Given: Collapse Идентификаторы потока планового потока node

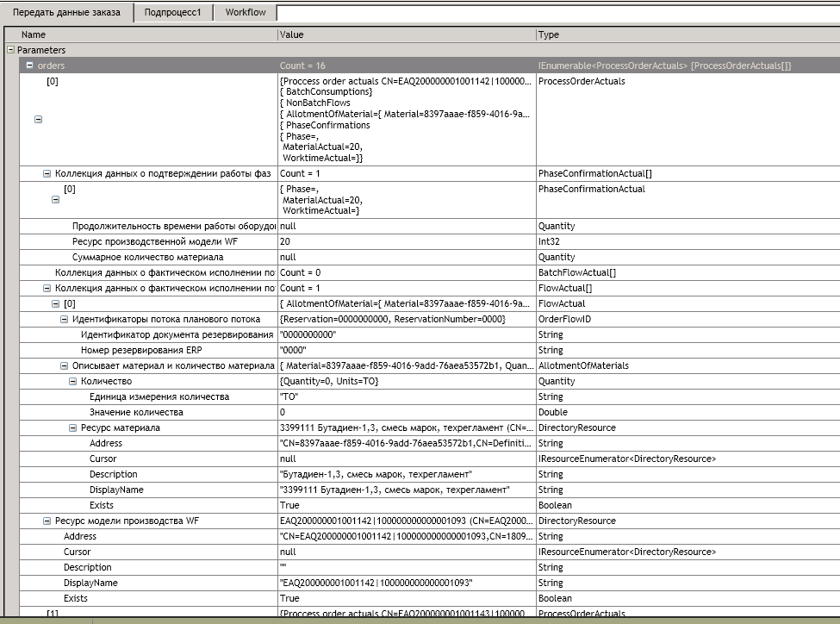Looking at the screenshot, I should click(x=65, y=319).
